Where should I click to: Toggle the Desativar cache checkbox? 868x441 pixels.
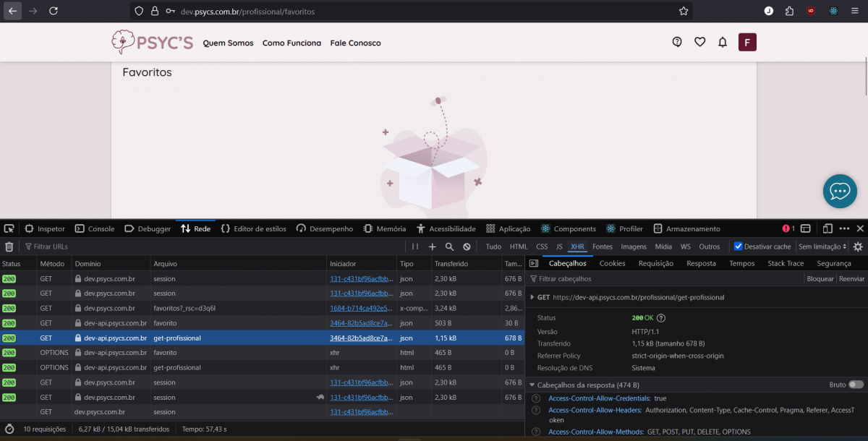tap(739, 247)
